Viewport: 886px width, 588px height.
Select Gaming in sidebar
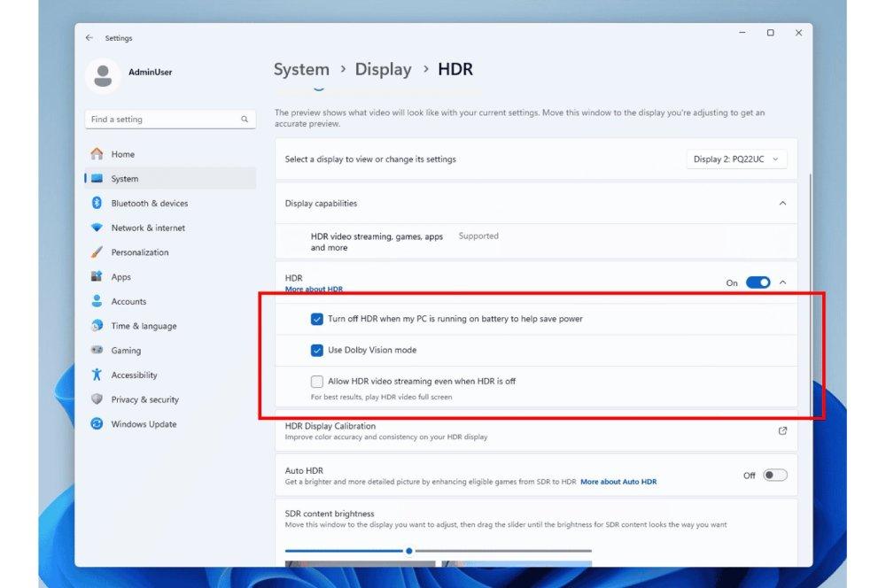(x=170, y=350)
